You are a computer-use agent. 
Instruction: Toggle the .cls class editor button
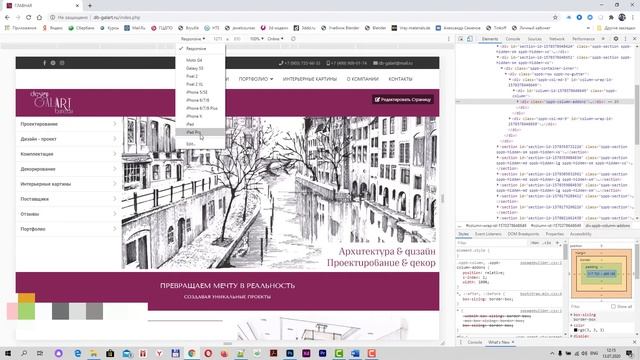[x=547, y=243]
